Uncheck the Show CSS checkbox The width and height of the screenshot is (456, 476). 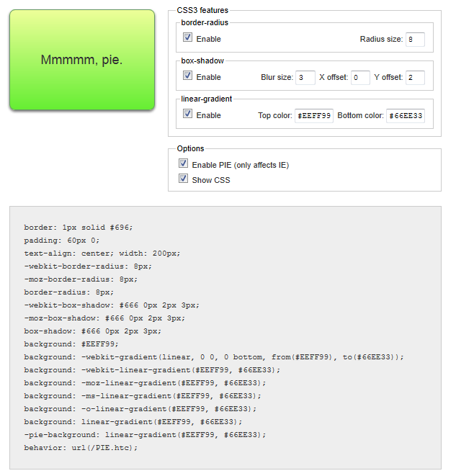(183, 179)
